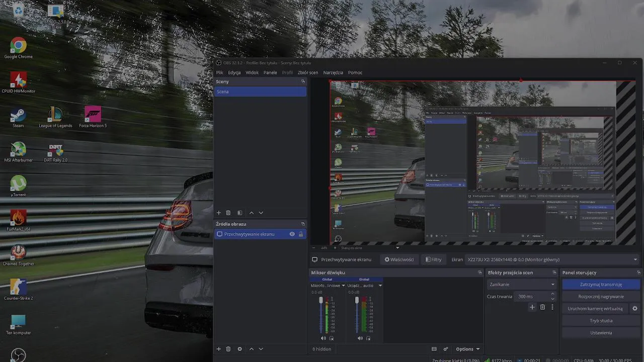Click Uruchom kamerę wirtualną button
This screenshot has height=362, width=644.
595,309
